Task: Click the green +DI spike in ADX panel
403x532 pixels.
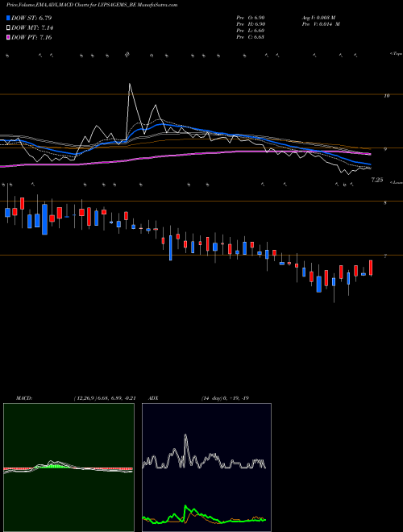Action: pos(186,507)
